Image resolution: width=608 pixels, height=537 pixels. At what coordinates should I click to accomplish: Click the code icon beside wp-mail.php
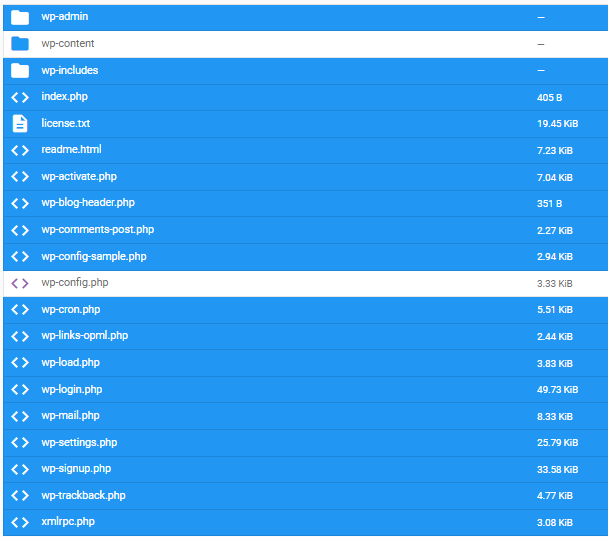click(x=20, y=416)
